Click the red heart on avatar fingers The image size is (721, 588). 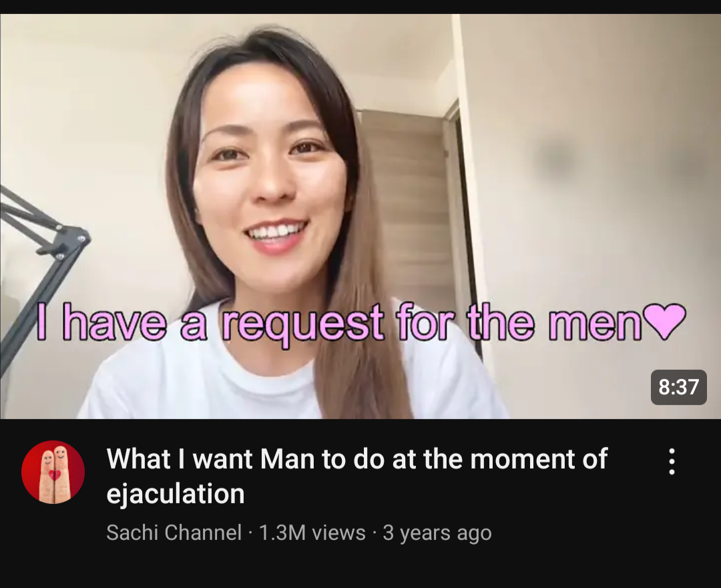[55, 475]
